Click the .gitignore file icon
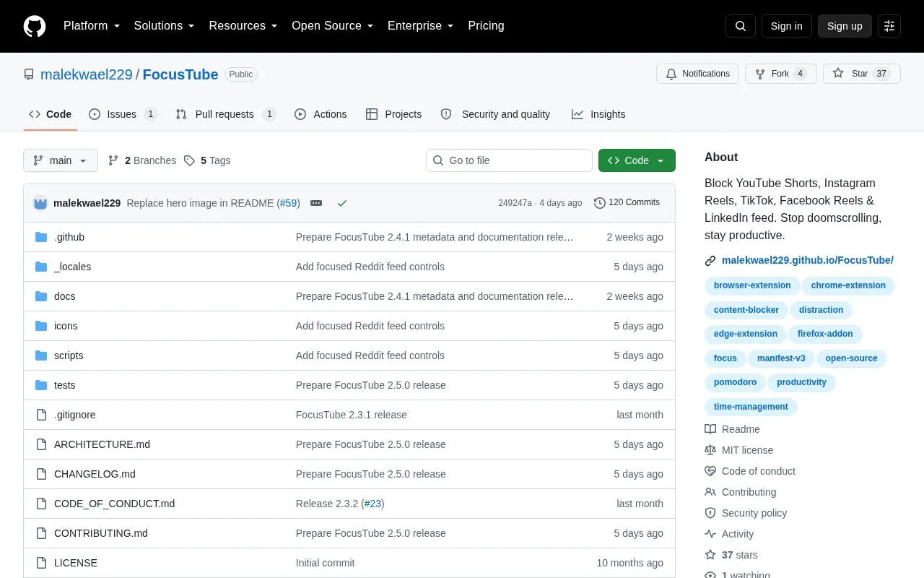Viewport: 924px width, 578px height. (x=41, y=415)
